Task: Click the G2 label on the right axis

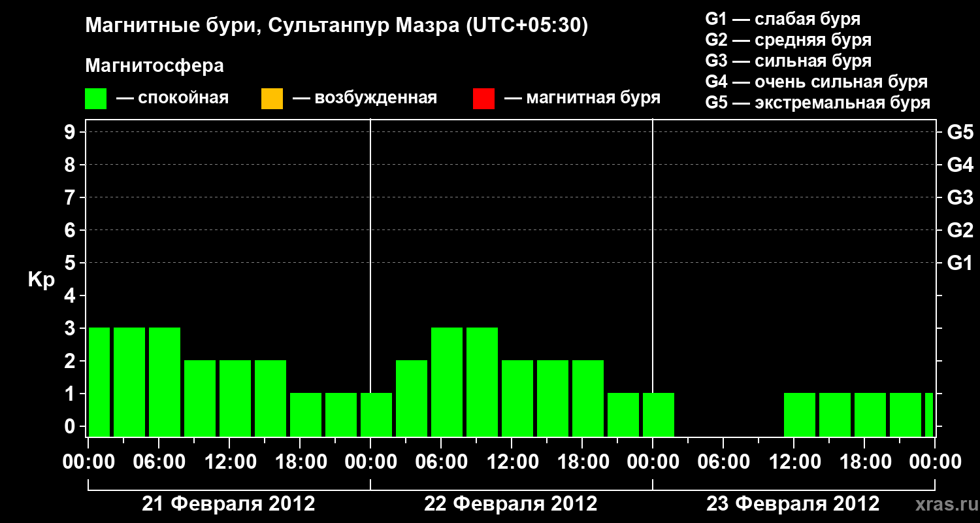Action: point(960,231)
